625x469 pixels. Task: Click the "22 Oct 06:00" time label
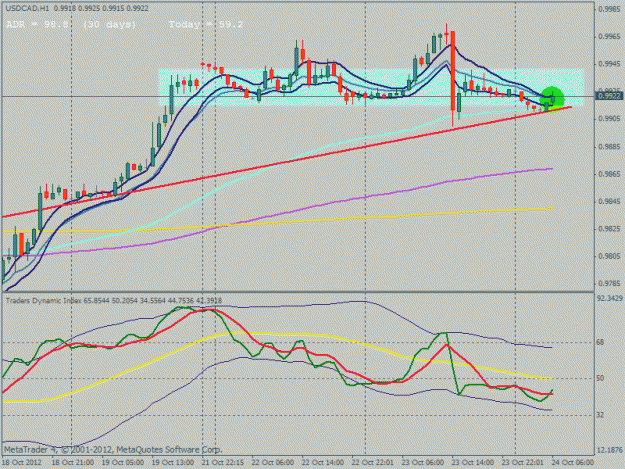(x=273, y=463)
